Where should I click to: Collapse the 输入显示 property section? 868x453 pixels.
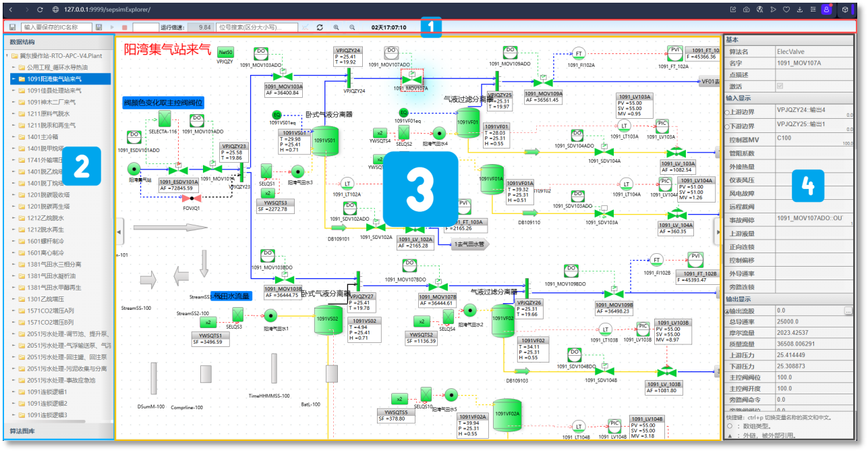(740, 98)
